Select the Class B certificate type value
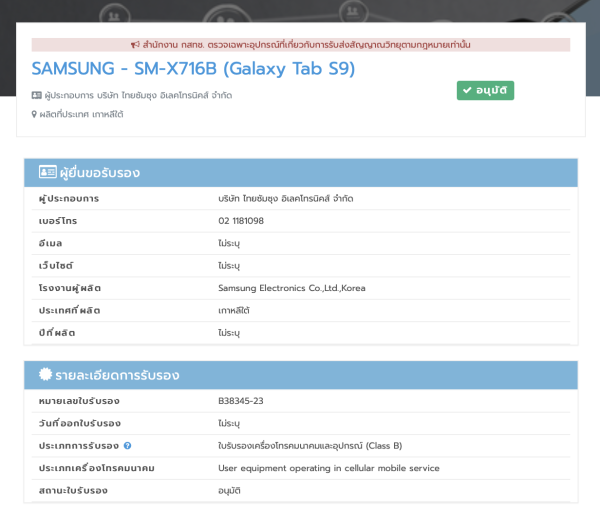Screen dimensions: 600x511 (x=310, y=446)
